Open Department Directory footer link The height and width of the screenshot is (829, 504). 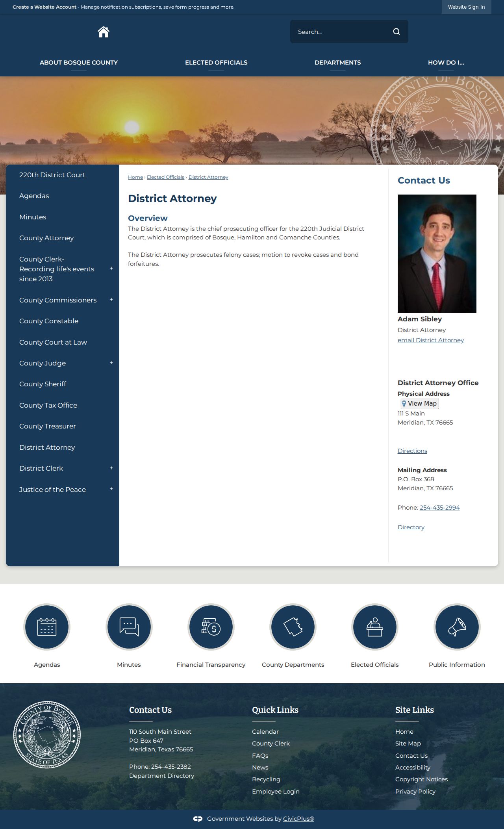[161, 775]
